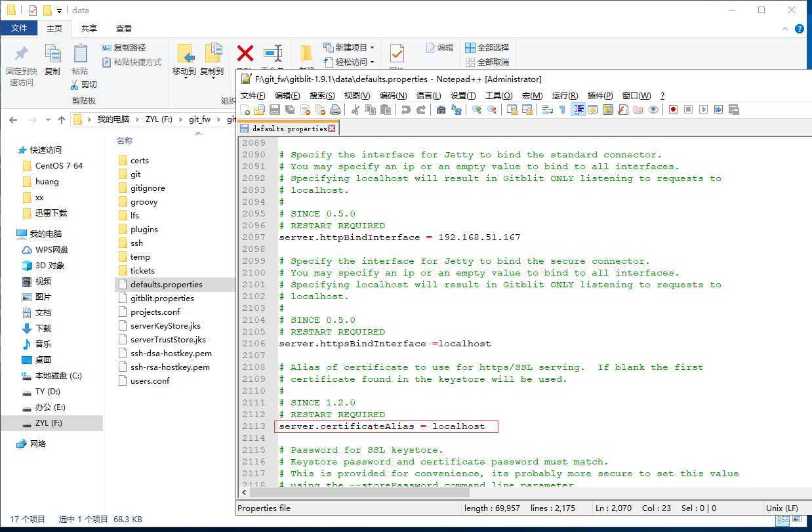Click 全部选择 in Explorer ribbon

[487, 48]
